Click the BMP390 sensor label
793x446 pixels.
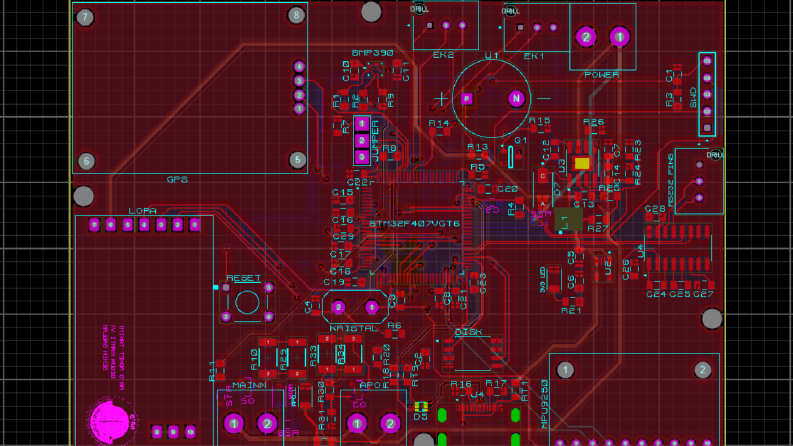coord(373,53)
